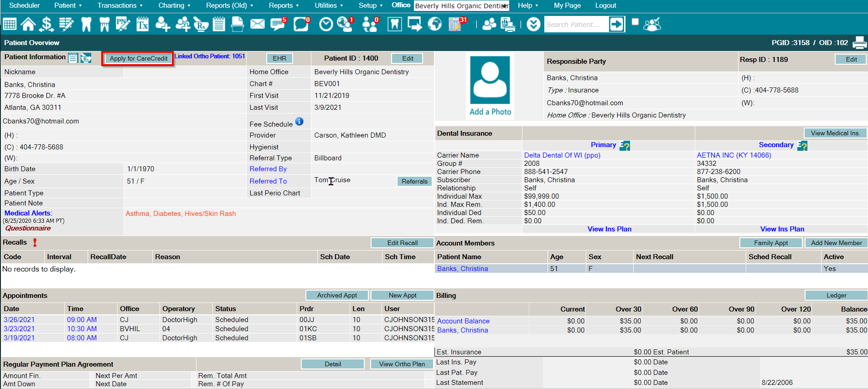Viewport: 868px width, 389px height.
Task: Click the add family member group icon
Action: coord(183,24)
